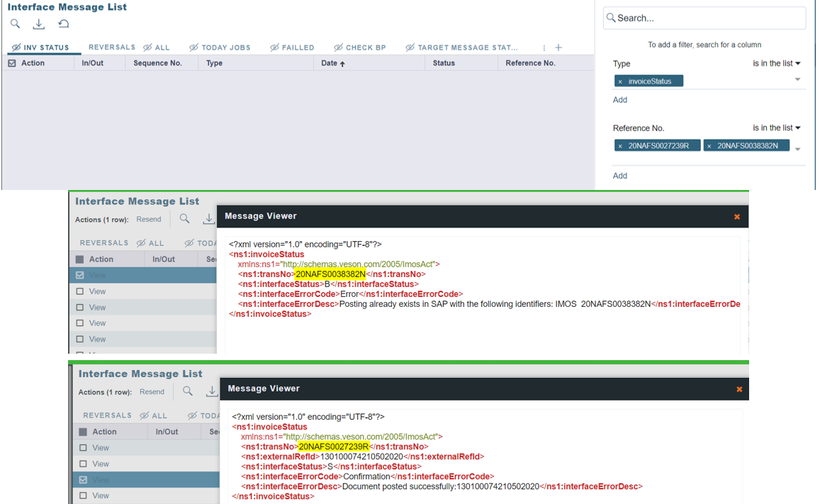Click 'Document posted successfully' description text
The image size is (820, 504).
point(440,487)
